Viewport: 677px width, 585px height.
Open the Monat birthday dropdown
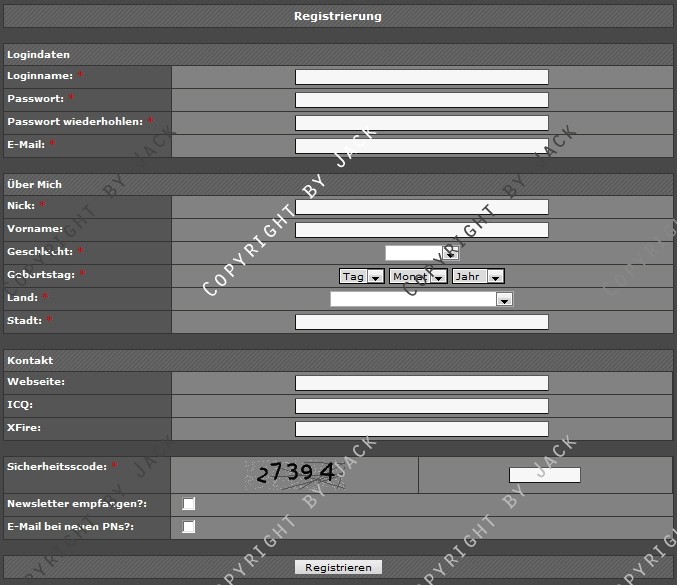pyautogui.click(x=417, y=276)
